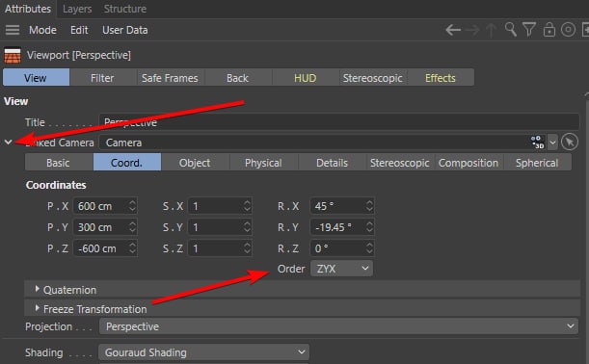Select the camera Composition tab
Image resolution: width=589 pixels, height=364 pixels.
[469, 163]
